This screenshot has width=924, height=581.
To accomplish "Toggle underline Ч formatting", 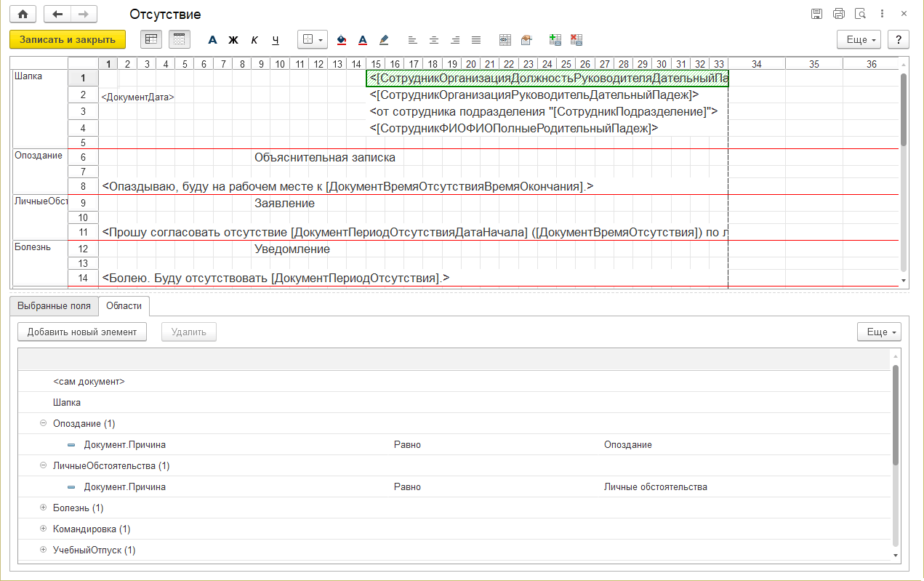I will pyautogui.click(x=276, y=40).
